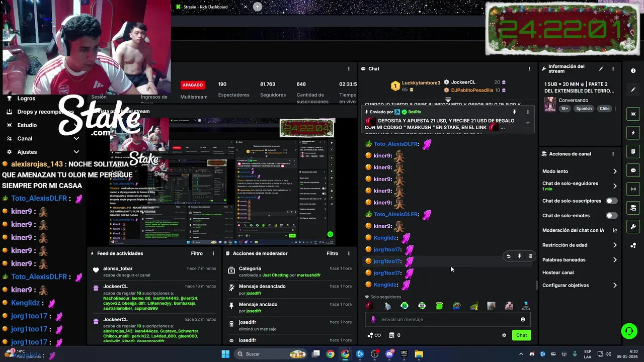Click the 18+ tag
Image resolution: width=644 pixels, height=362 pixels.
(x=565, y=109)
